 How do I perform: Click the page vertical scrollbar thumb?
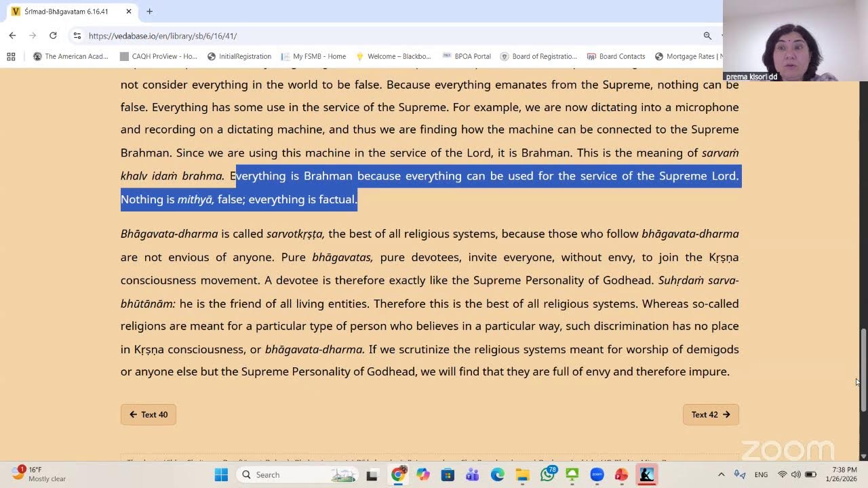[x=863, y=369]
